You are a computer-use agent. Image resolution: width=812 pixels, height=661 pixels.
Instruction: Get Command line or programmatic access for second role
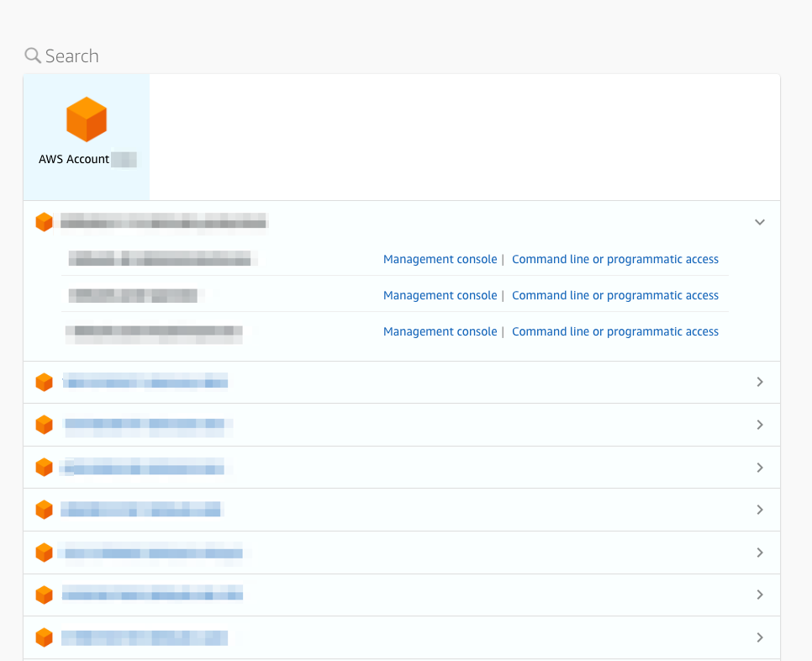click(615, 295)
